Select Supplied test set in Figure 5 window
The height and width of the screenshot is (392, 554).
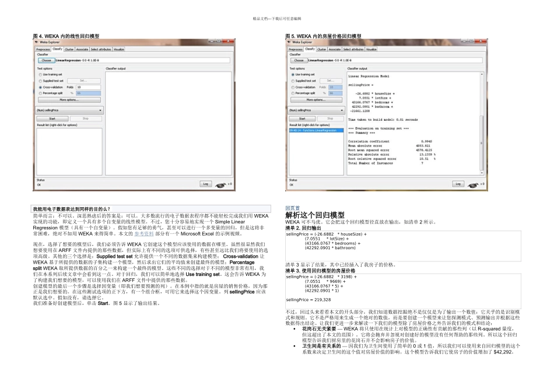pyautogui.click(x=293, y=81)
